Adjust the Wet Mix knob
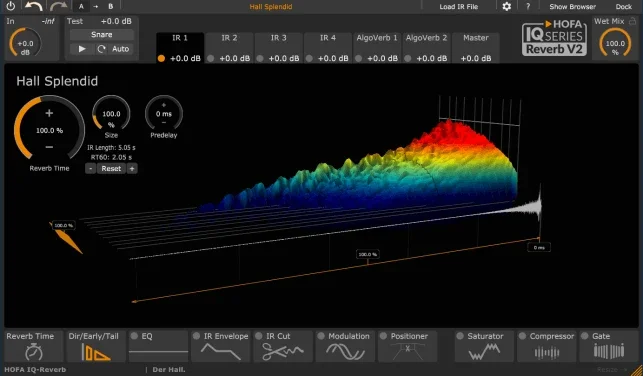Viewport: 643px width, 376px height. 615,43
